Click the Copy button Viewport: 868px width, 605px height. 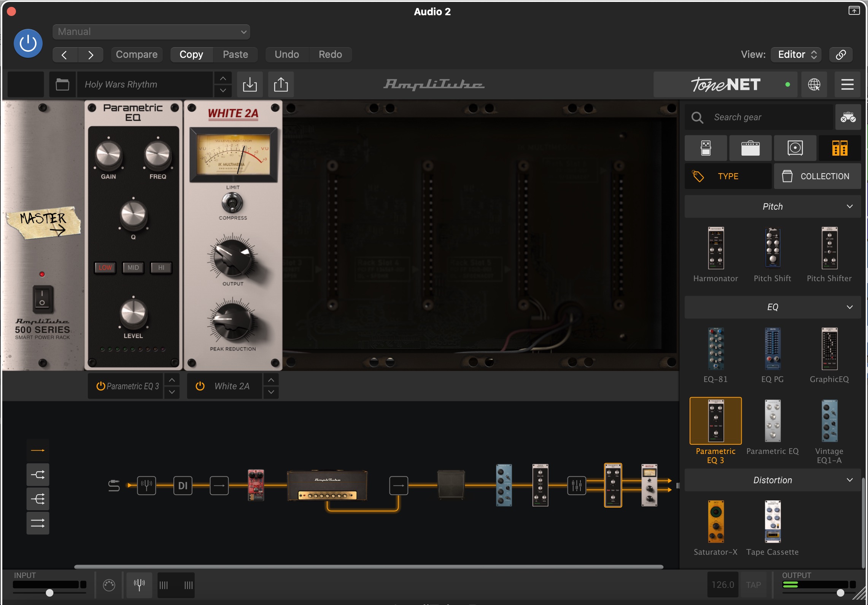tap(191, 54)
